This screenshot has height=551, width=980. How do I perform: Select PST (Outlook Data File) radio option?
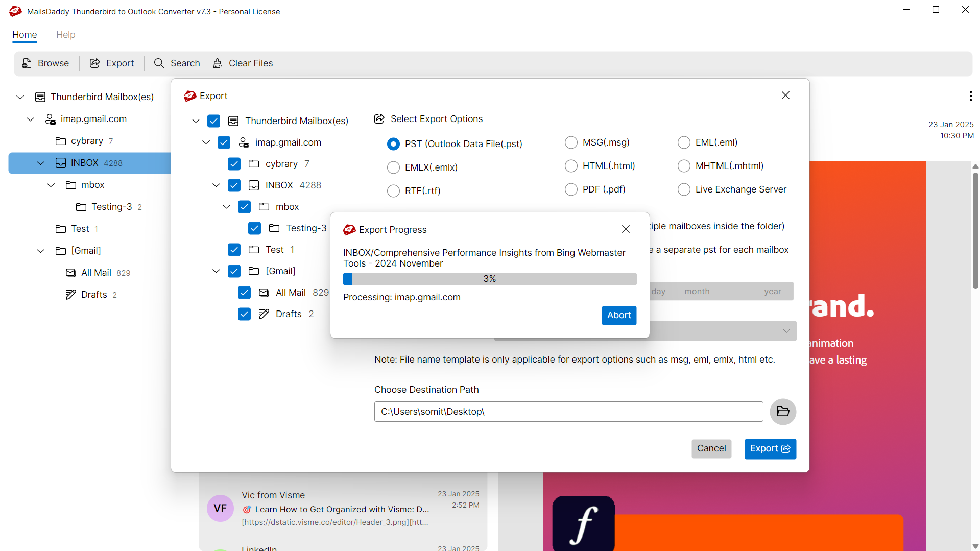click(393, 144)
